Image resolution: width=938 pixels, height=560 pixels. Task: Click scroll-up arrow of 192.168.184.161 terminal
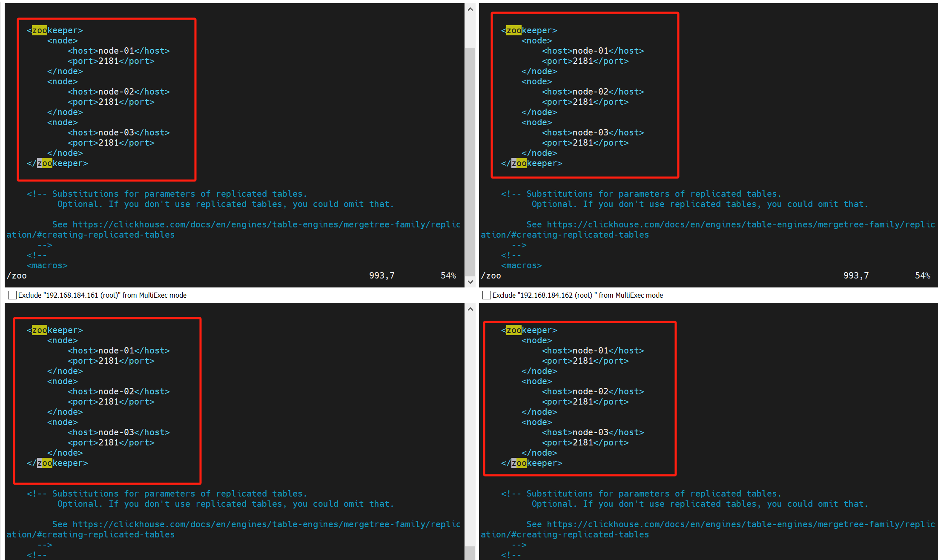click(x=470, y=9)
